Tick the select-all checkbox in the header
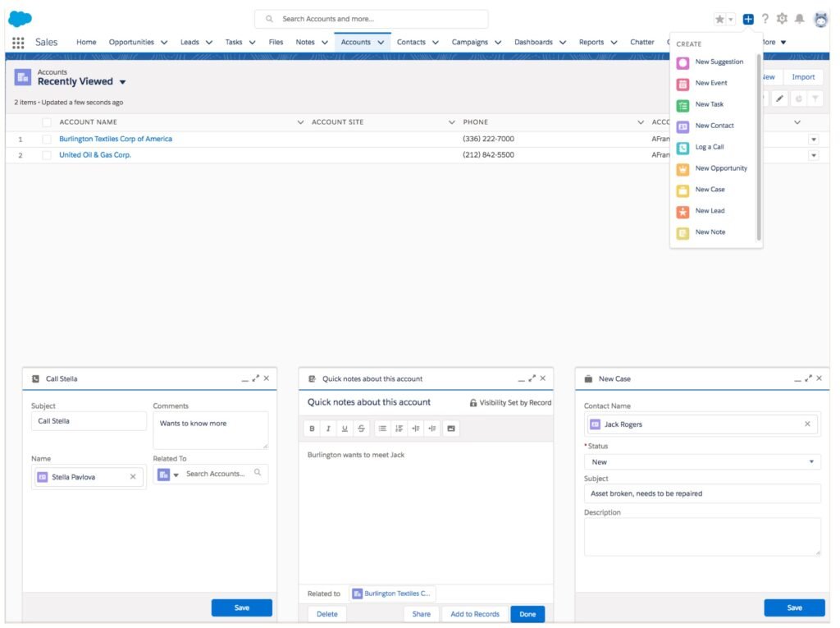840x628 pixels. pyautogui.click(x=47, y=122)
